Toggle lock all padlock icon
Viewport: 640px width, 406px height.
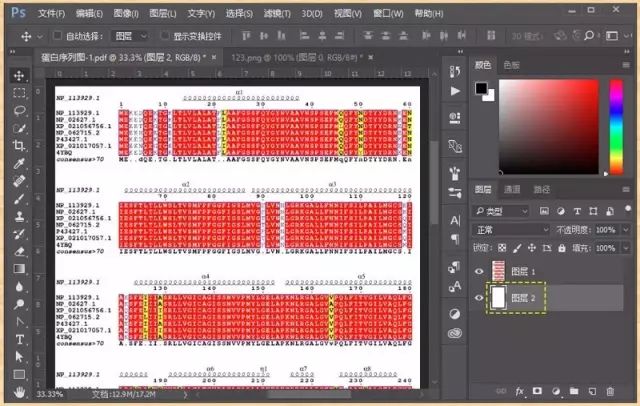(562, 248)
